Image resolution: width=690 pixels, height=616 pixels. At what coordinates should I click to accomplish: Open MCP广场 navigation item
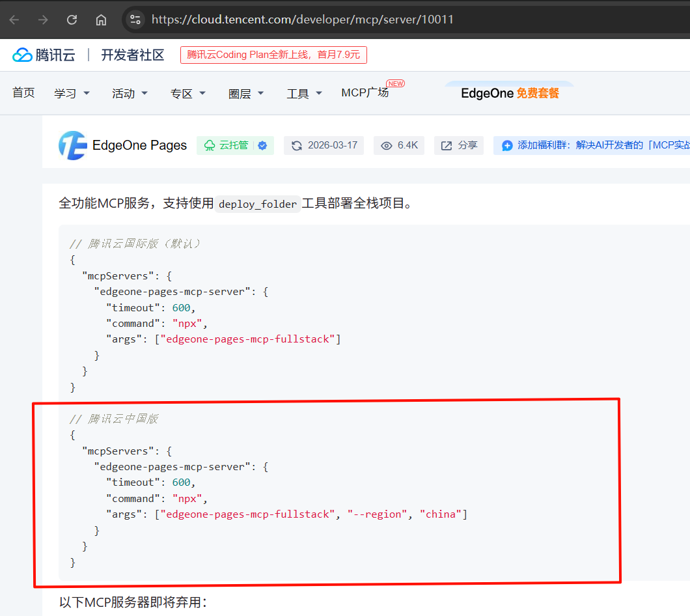tap(365, 93)
